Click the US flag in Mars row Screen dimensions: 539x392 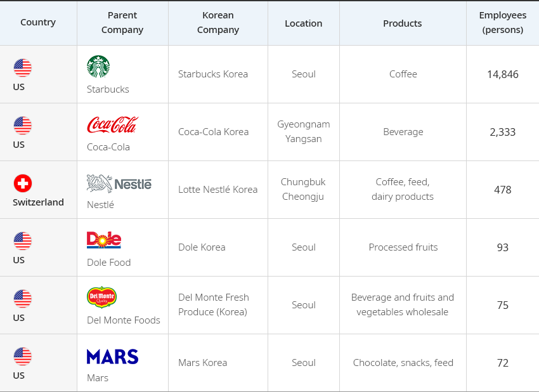[x=23, y=356]
